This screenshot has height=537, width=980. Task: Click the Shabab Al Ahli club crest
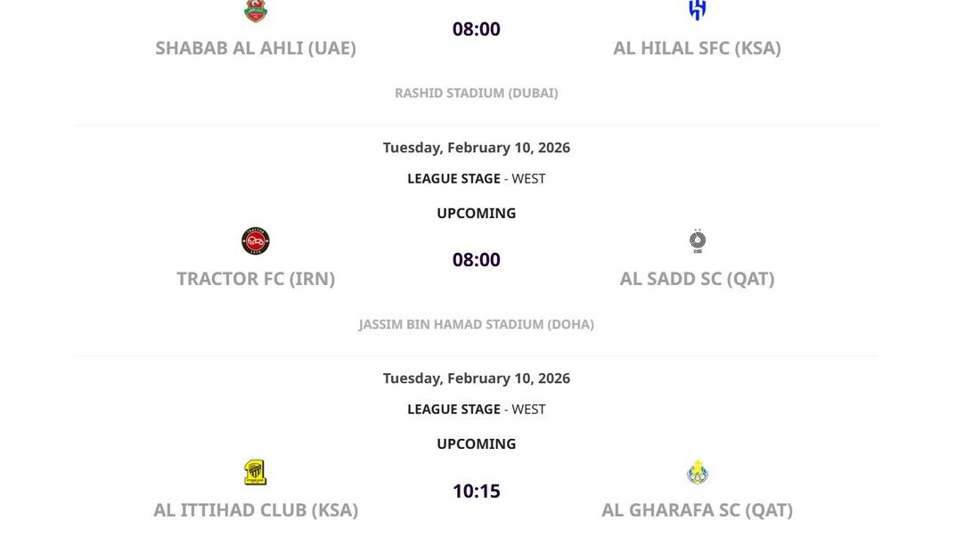256,11
